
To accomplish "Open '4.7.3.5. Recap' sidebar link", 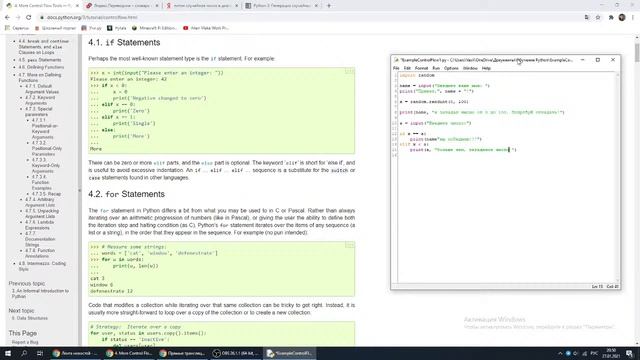I will coord(46,194).
